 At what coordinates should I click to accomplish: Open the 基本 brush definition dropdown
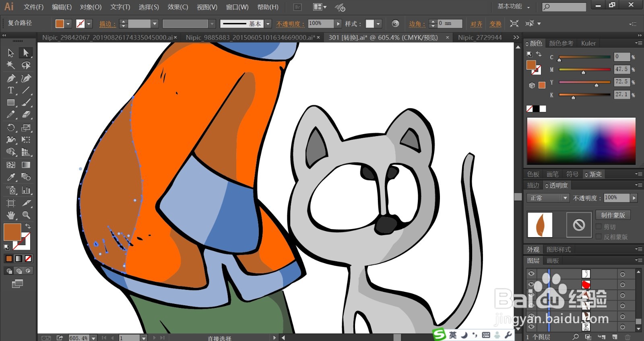pyautogui.click(x=268, y=24)
